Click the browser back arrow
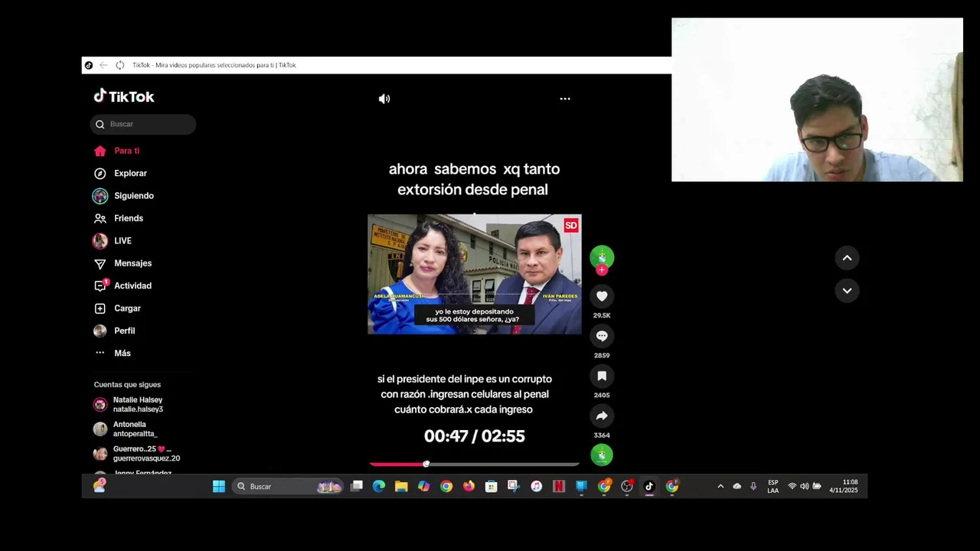The width and height of the screenshot is (980, 551). click(103, 65)
